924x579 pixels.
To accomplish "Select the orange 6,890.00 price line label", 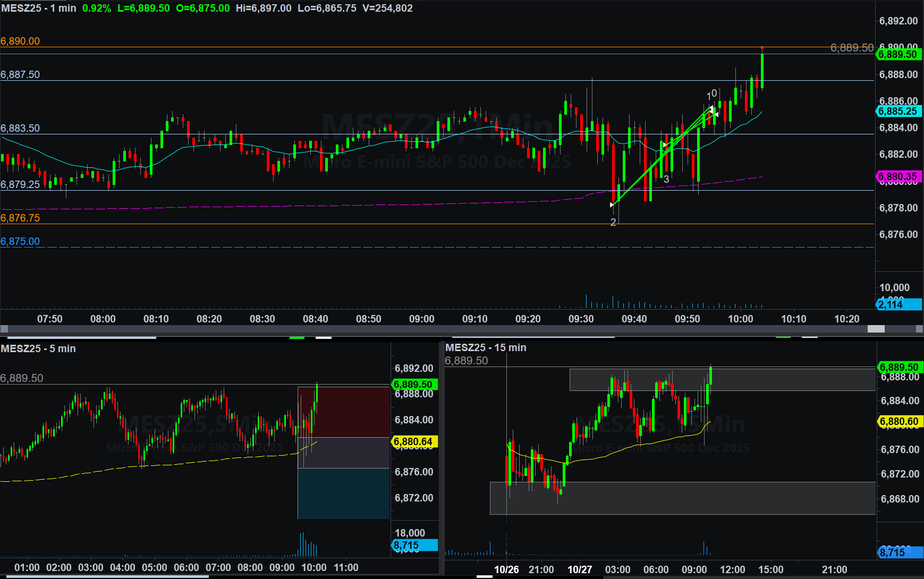I will [20, 41].
